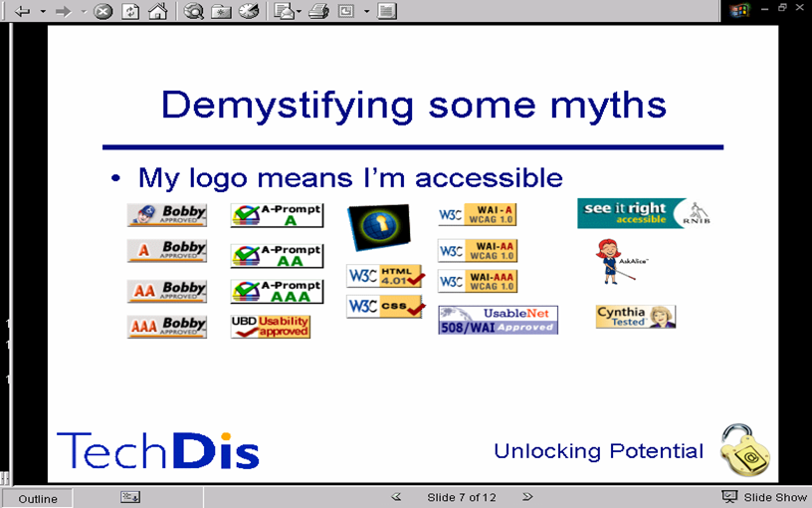This screenshot has width=812, height=508.
Task: Click the W3C HTML 4.01 badge
Action: 385,276
